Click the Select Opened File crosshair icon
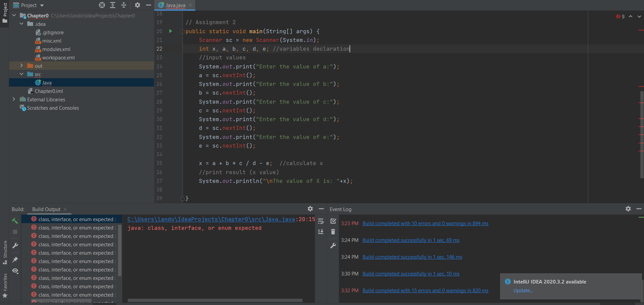 [x=102, y=5]
